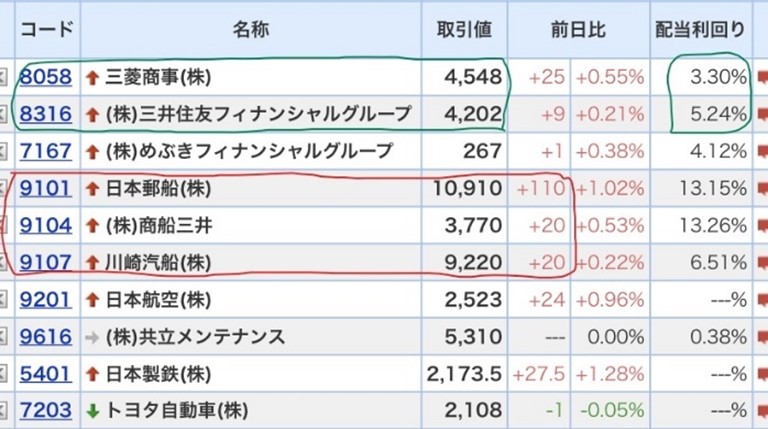Image resolution: width=768 pixels, height=429 pixels.
Task: Open stock code link 7203
Action: point(46,410)
